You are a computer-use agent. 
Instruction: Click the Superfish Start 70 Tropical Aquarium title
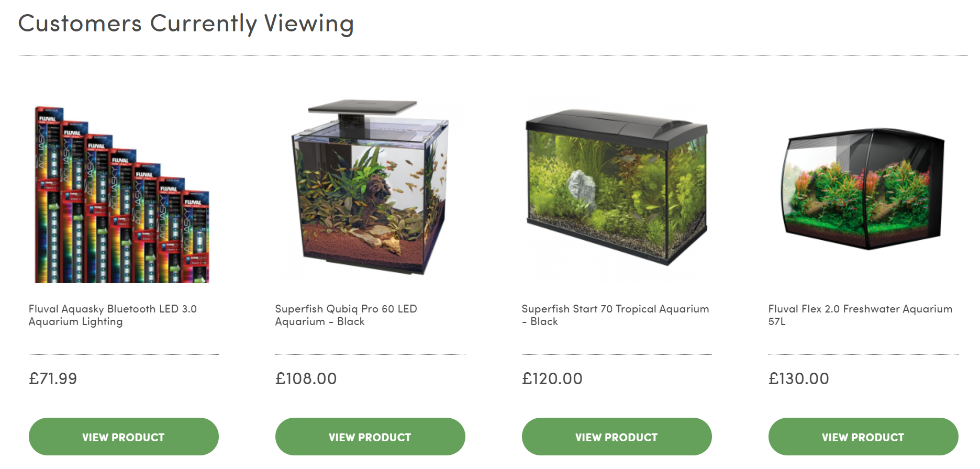click(615, 315)
